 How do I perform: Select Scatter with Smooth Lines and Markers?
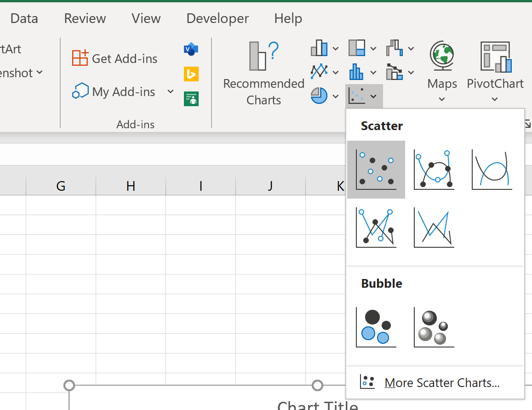point(434,169)
